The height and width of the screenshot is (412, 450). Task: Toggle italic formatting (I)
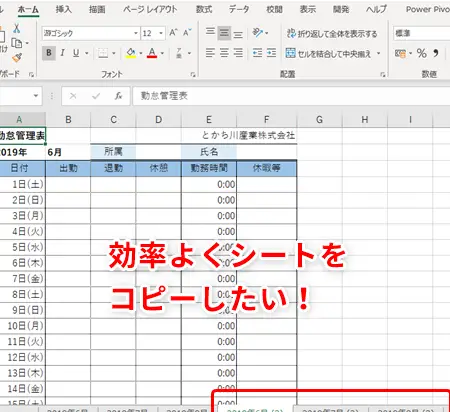pyautogui.click(x=62, y=53)
